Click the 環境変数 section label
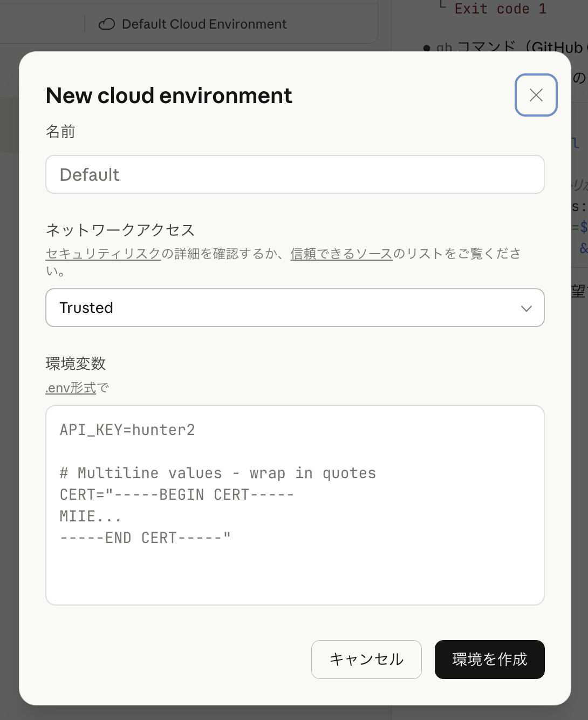 [75, 364]
